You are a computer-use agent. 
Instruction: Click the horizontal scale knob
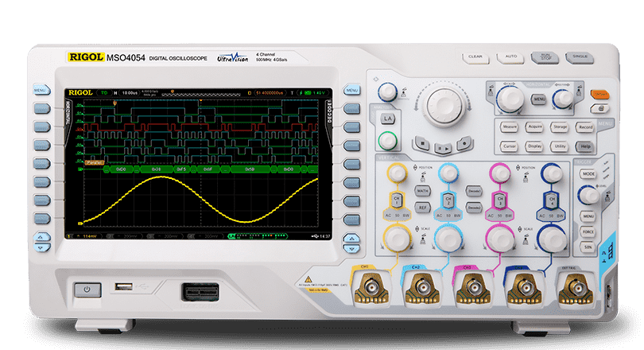click(511, 98)
